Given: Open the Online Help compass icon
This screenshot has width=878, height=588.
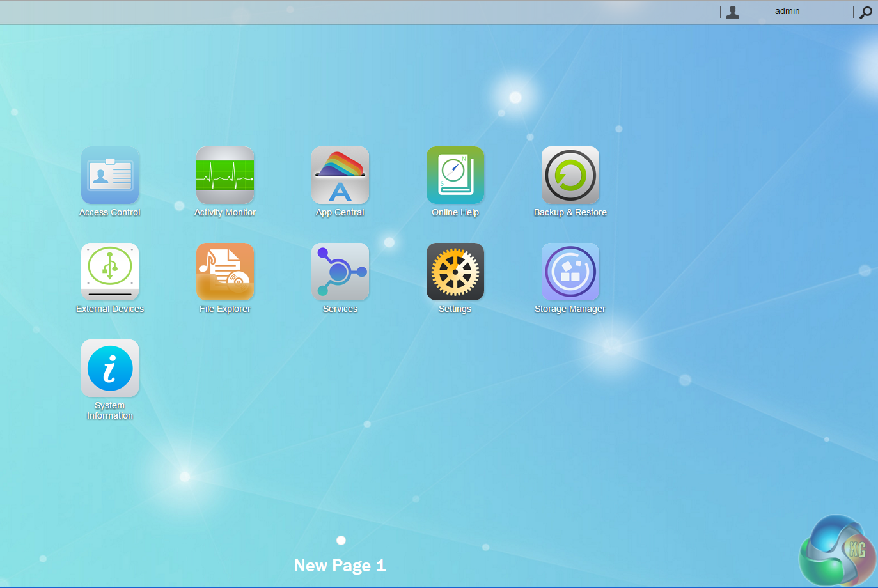Looking at the screenshot, I should pos(455,175).
